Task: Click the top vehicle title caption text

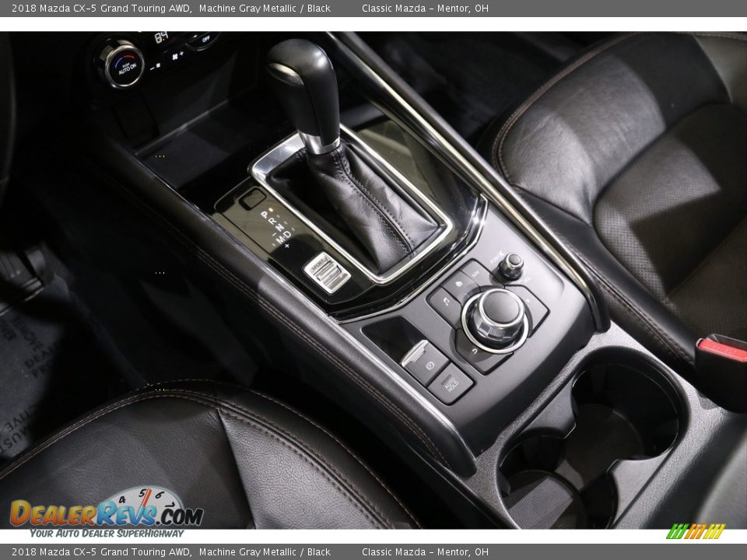Action: (171, 8)
